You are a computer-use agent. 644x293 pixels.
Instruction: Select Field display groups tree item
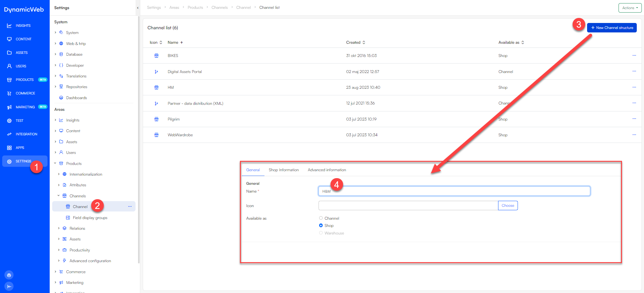tap(90, 217)
